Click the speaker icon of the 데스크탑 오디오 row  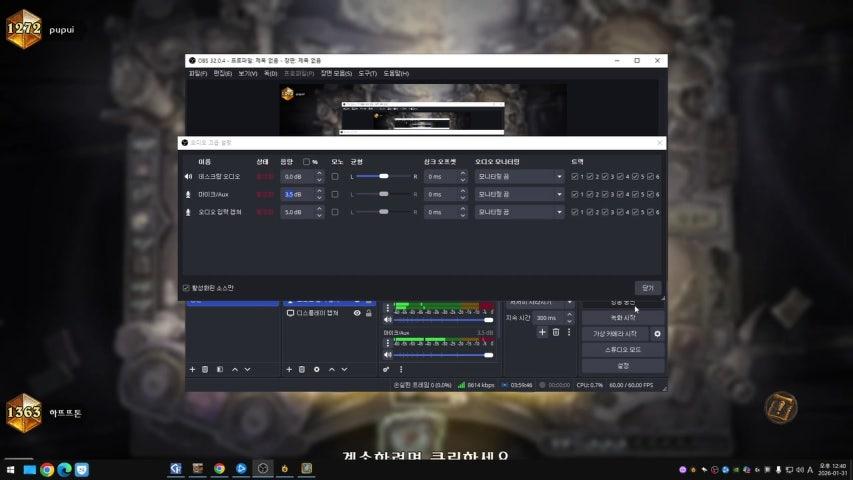click(188, 176)
